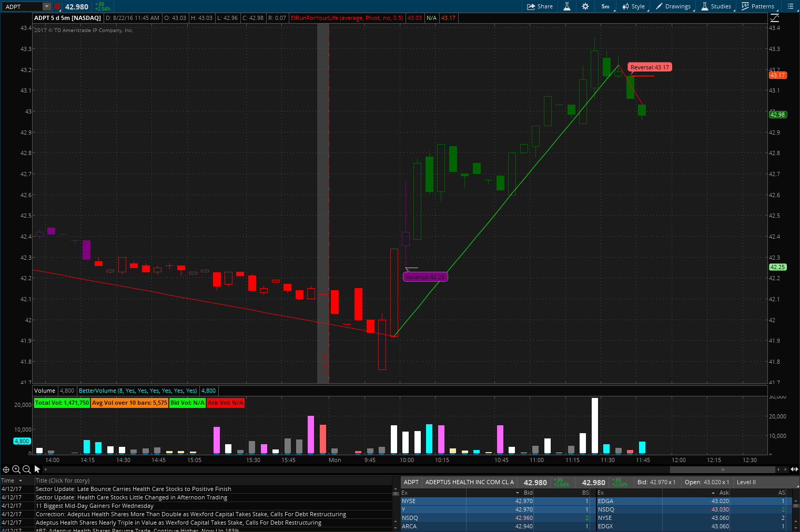
Task: Click the 42.25 green price axis tag
Action: (x=778, y=267)
